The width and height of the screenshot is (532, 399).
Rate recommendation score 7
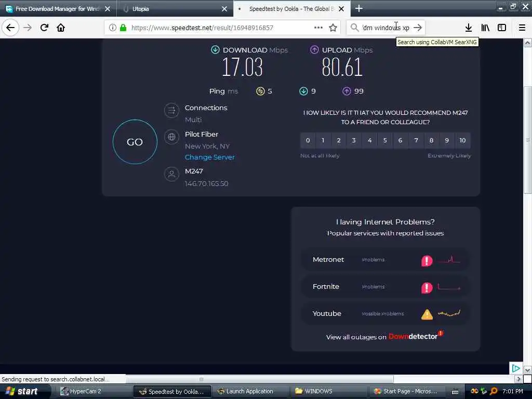pyautogui.click(x=416, y=140)
